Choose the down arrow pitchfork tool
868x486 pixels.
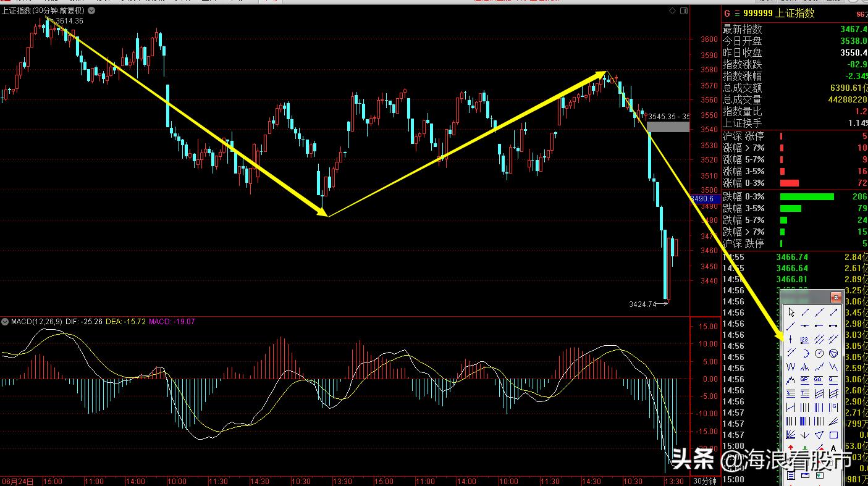point(805,435)
